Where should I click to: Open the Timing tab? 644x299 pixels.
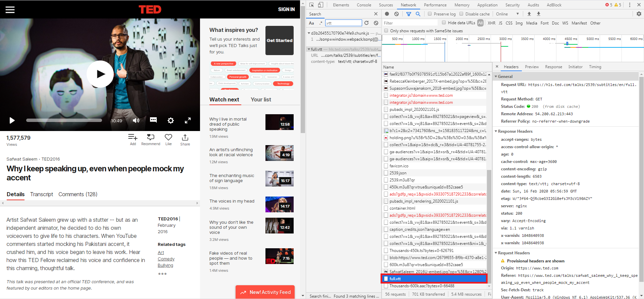coord(595,67)
